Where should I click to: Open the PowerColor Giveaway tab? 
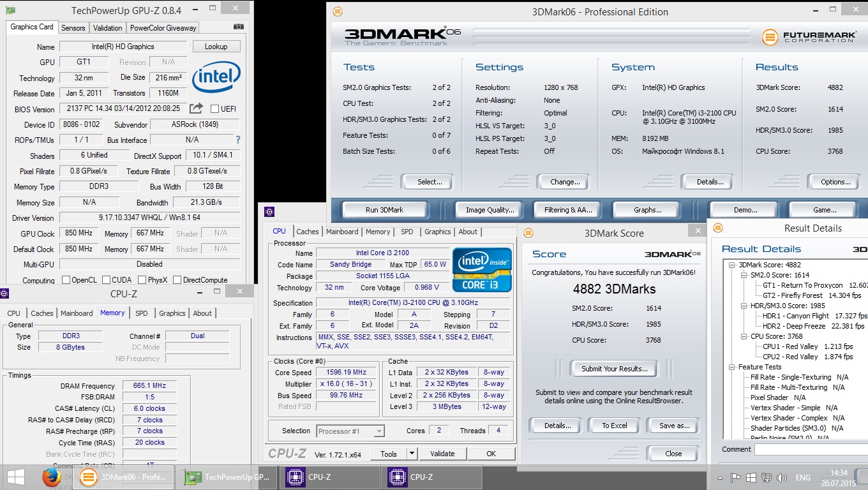(x=163, y=27)
